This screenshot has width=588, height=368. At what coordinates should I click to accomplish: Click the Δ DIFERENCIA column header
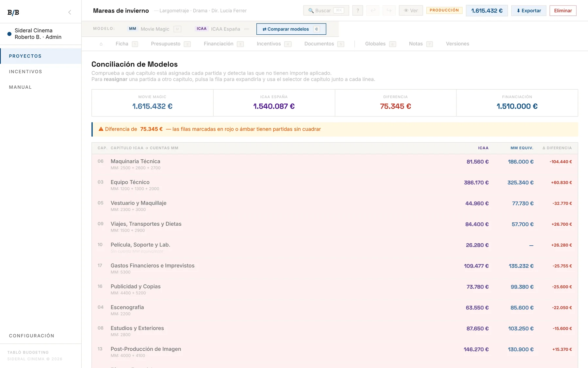pos(557,148)
